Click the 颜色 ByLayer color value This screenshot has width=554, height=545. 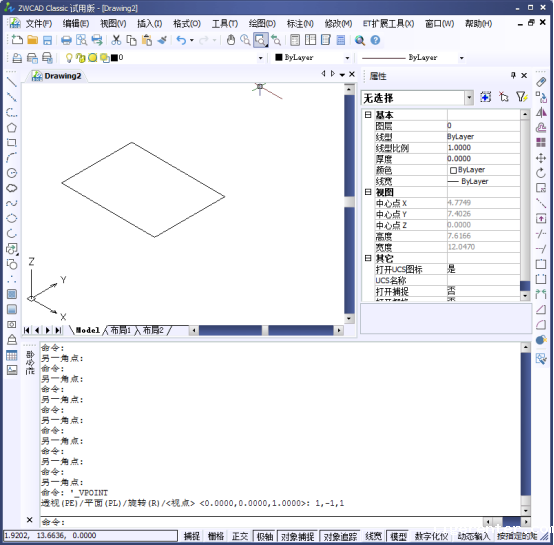tap(483, 170)
